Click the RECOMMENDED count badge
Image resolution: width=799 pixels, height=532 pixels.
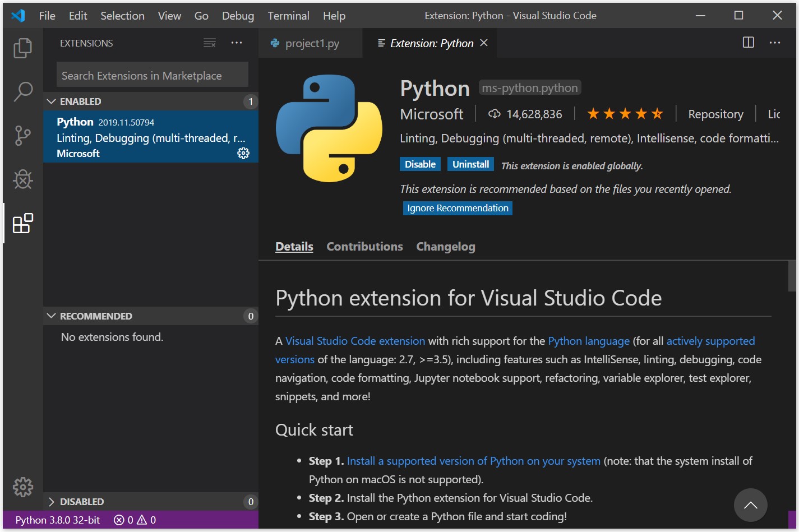(251, 316)
